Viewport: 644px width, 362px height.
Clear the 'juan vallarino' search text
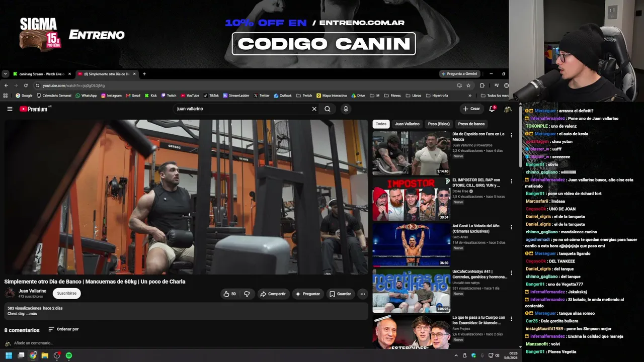(x=314, y=109)
